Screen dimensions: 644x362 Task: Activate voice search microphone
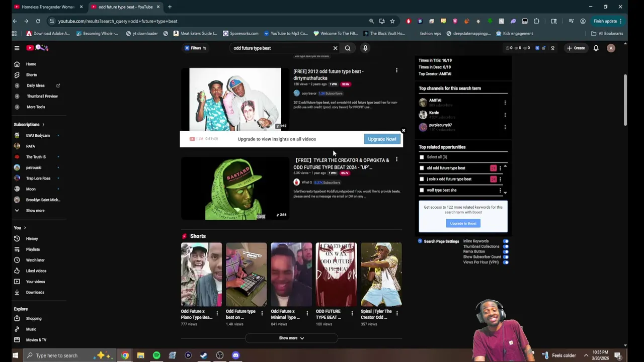click(x=365, y=48)
